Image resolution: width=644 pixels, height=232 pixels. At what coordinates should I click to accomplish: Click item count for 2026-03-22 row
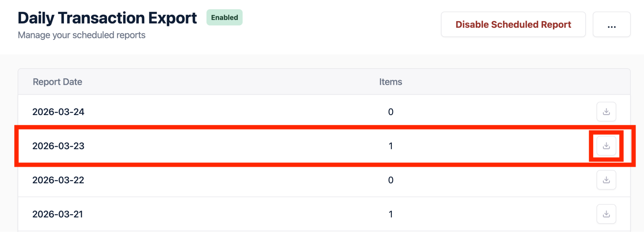pyautogui.click(x=391, y=180)
